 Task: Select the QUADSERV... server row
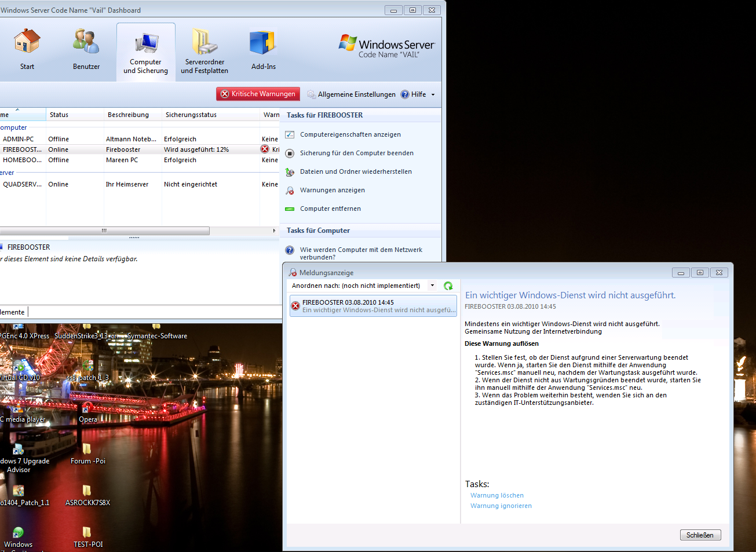[139, 184]
